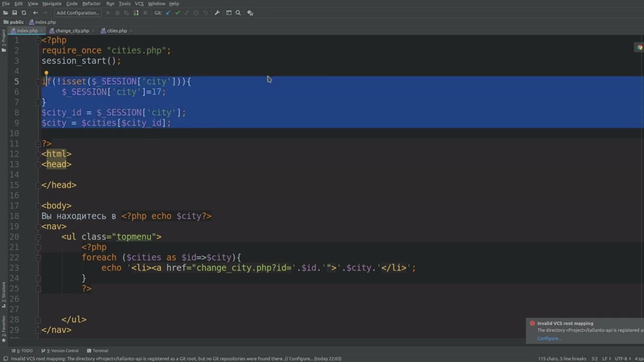Click the public breadcrumb folder
The height and width of the screenshot is (362, 644).
pyautogui.click(x=14, y=22)
